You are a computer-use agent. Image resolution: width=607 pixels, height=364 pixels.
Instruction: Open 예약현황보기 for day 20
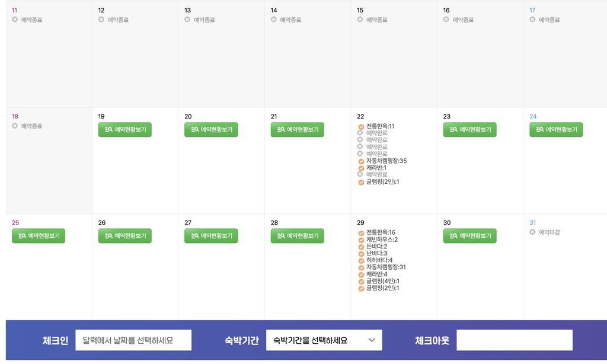[x=211, y=130]
